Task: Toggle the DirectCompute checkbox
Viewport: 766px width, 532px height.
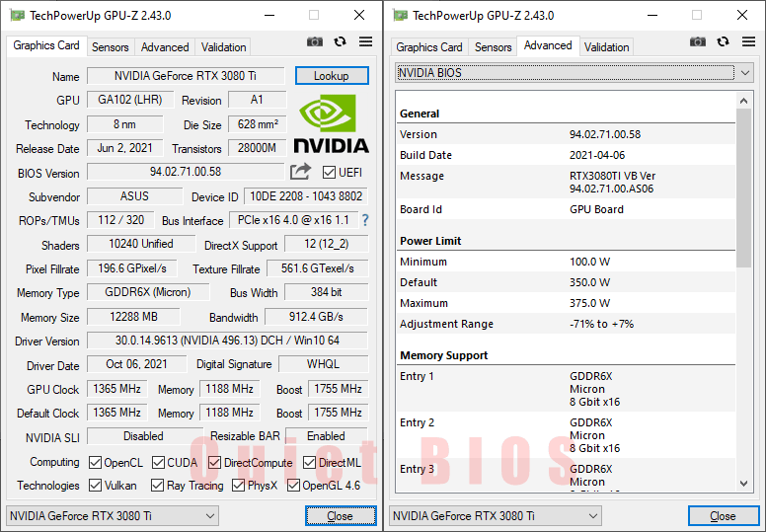Action: coord(214,463)
